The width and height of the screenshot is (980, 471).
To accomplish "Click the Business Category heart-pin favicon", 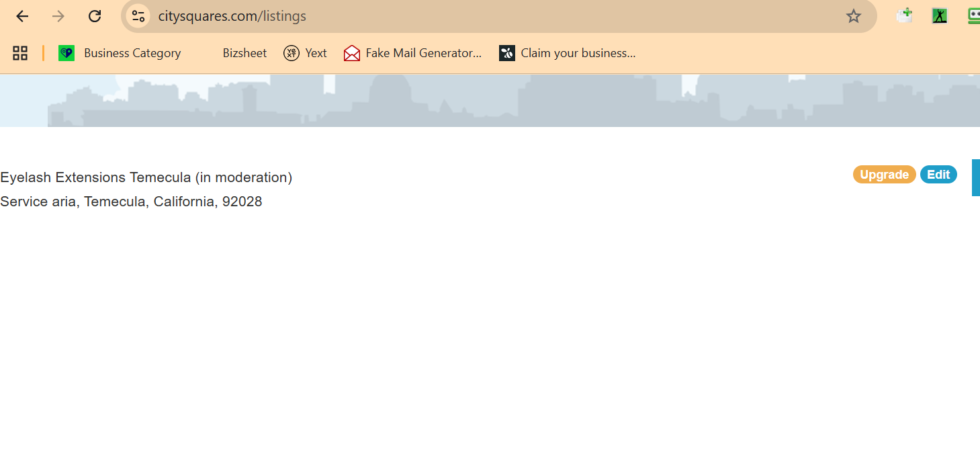I will pos(66,53).
